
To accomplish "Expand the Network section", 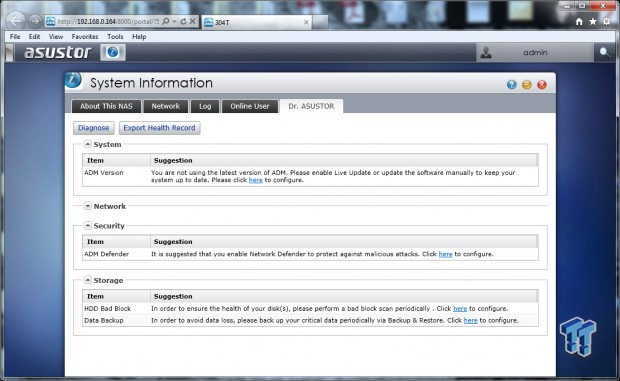I will 88,206.
